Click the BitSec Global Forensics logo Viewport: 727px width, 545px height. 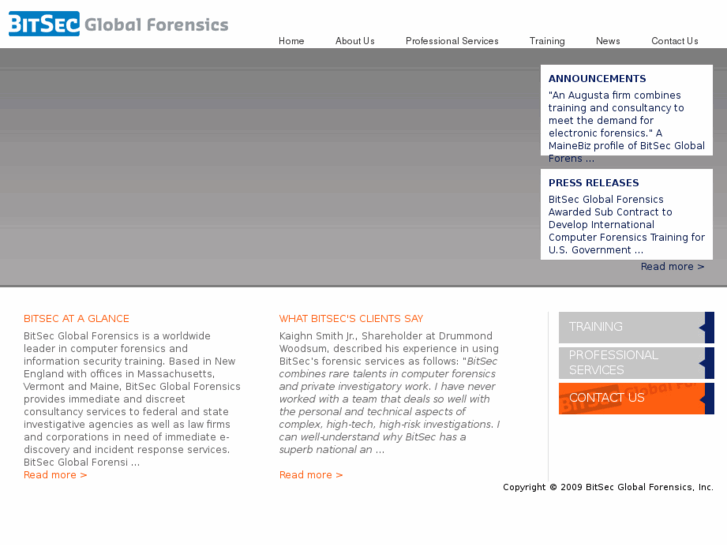[x=118, y=24]
